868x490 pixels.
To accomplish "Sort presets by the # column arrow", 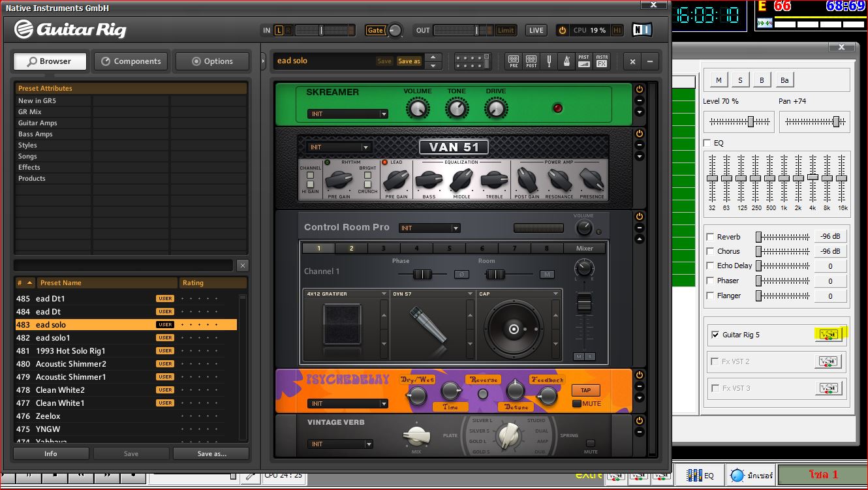I will [x=30, y=283].
